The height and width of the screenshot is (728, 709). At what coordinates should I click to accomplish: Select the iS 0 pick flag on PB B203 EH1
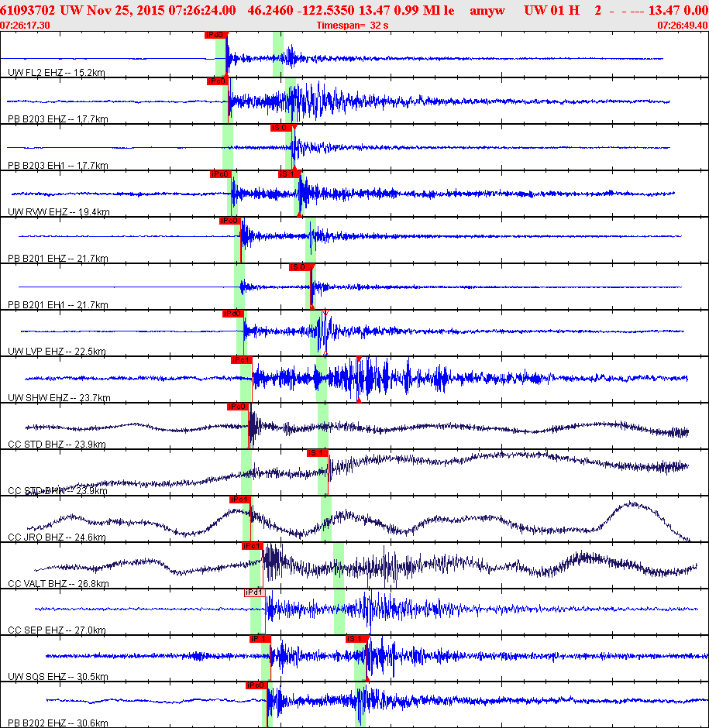(281, 128)
